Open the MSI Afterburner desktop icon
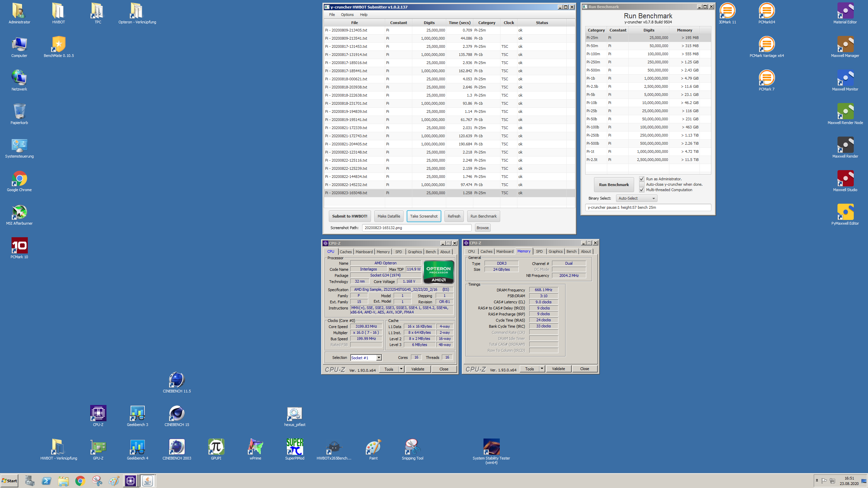 point(19,215)
